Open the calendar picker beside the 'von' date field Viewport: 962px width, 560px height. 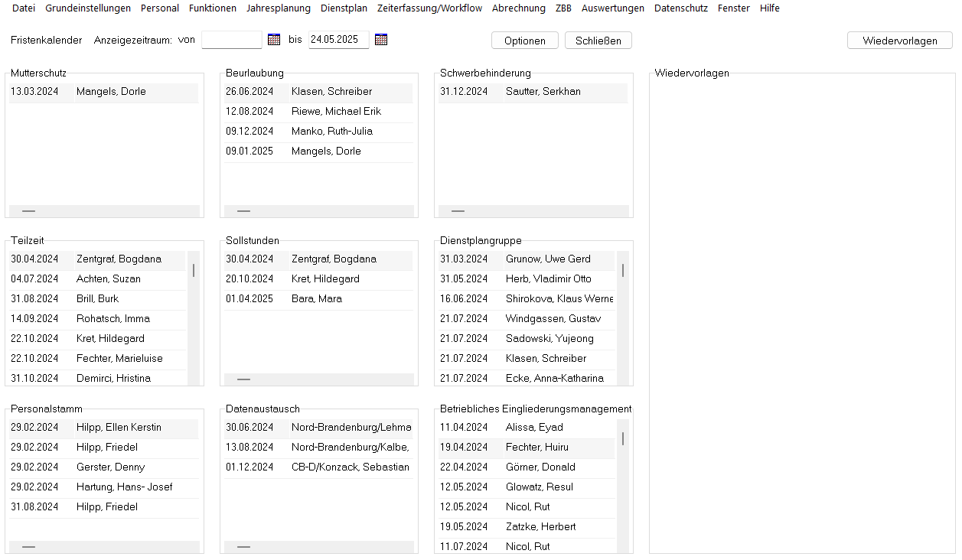tap(274, 40)
